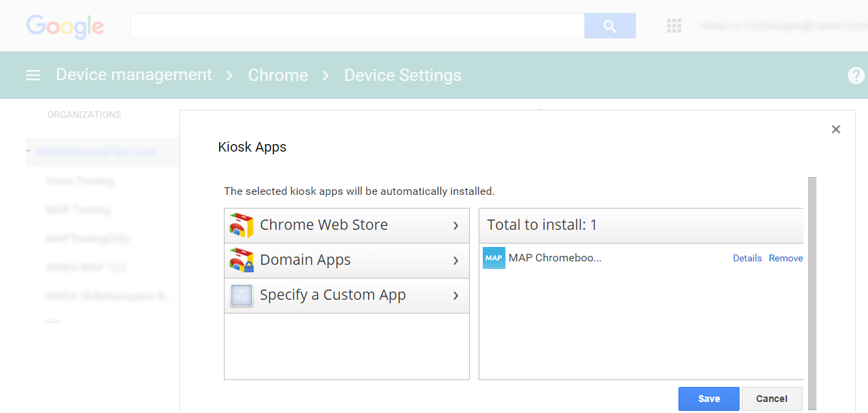
Task: Click the Google logo
Action: (65, 27)
